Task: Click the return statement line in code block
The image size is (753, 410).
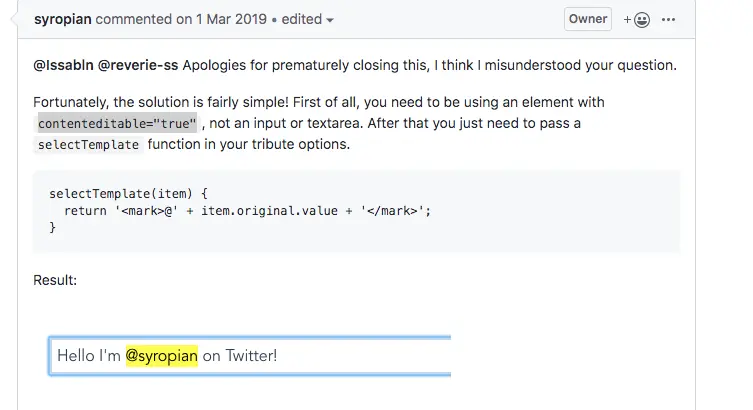Action: [x=247, y=210]
